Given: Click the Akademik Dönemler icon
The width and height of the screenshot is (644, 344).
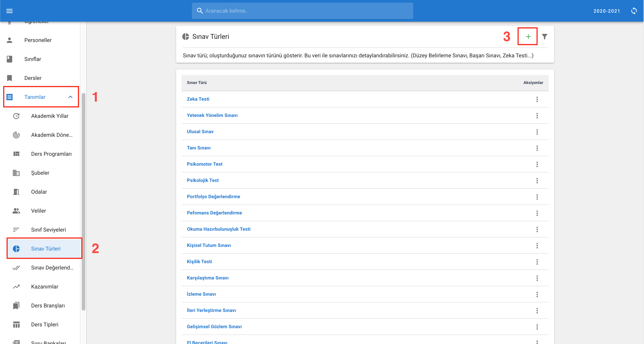Looking at the screenshot, I should tap(16, 135).
